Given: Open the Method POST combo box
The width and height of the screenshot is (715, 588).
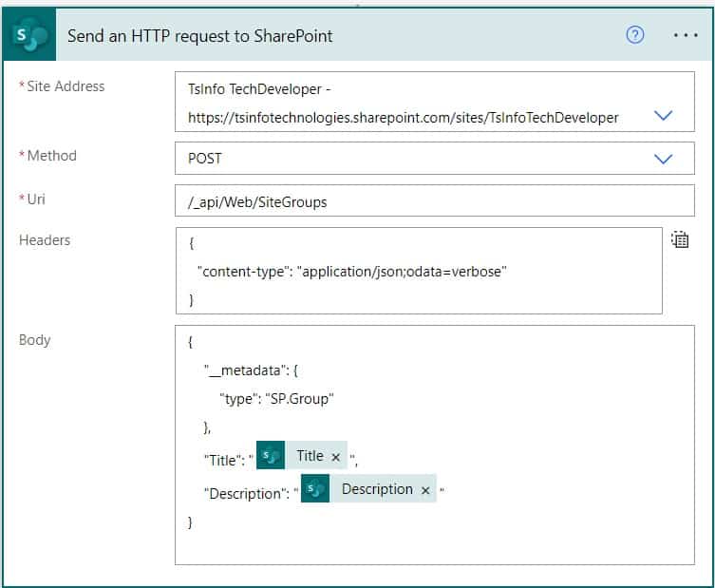Looking at the screenshot, I should coord(435,159).
